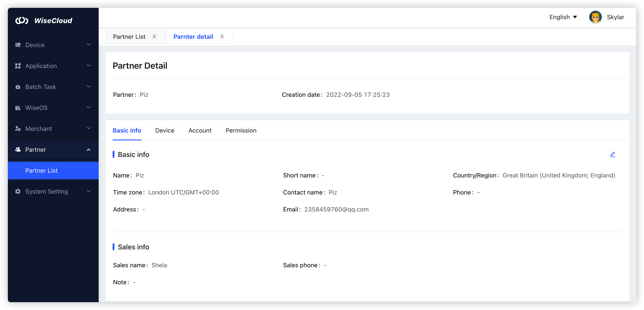Expand the Merchant menu chevron
The height and width of the screenshot is (310, 644).
tap(88, 129)
